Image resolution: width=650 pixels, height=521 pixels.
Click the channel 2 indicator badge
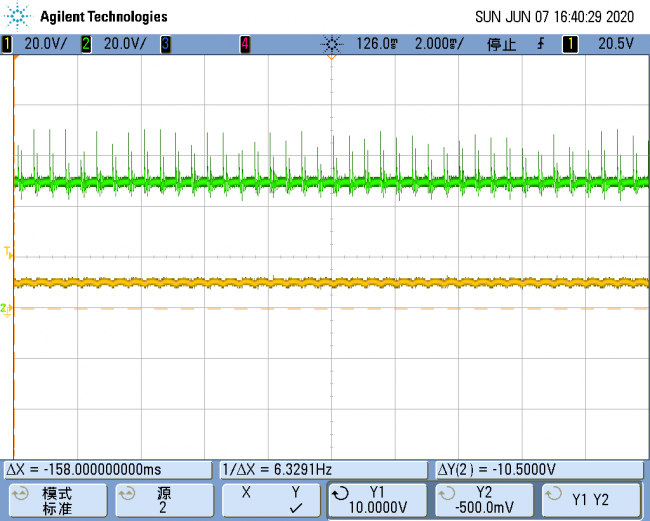[86, 44]
